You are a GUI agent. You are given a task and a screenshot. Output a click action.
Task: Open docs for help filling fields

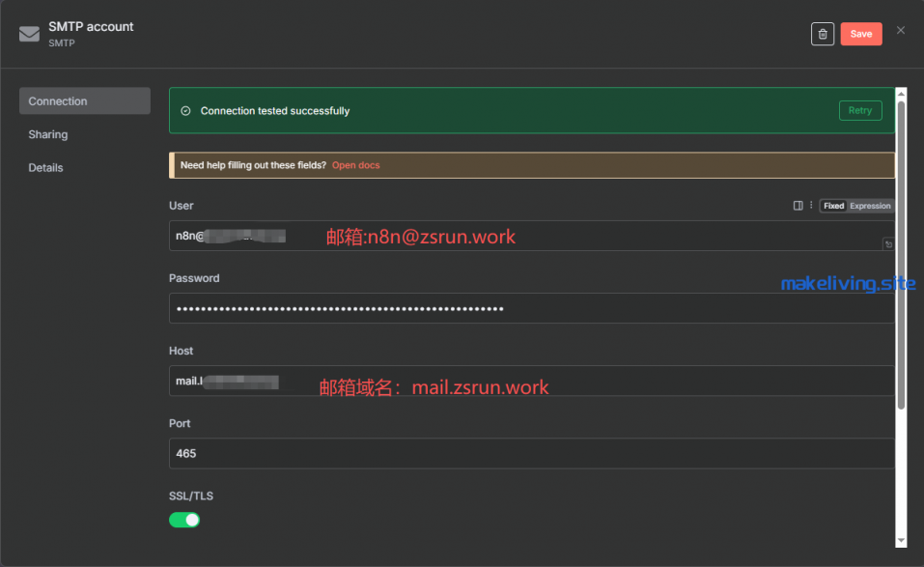click(x=355, y=164)
